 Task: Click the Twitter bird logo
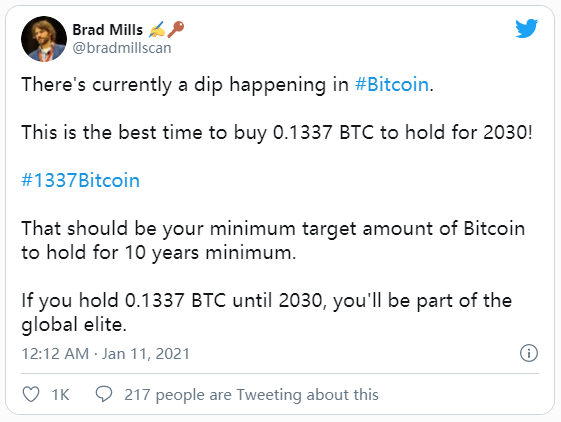coord(526,28)
